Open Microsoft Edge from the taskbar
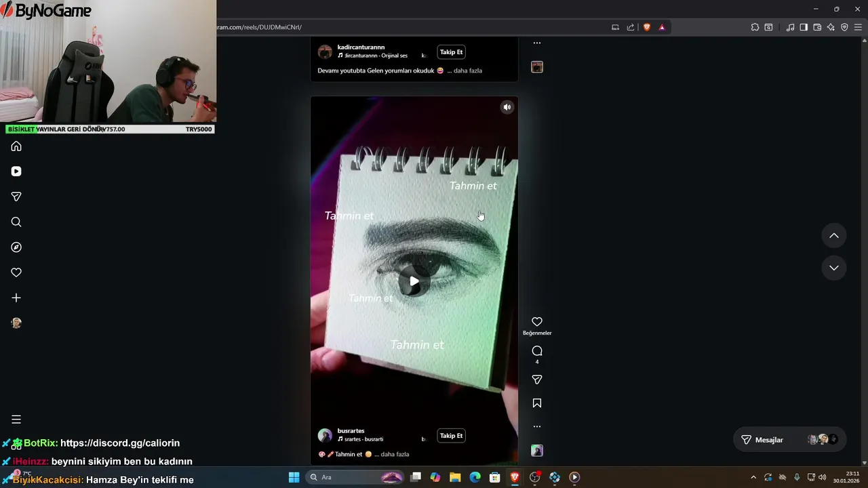868x488 pixels. (x=475, y=477)
